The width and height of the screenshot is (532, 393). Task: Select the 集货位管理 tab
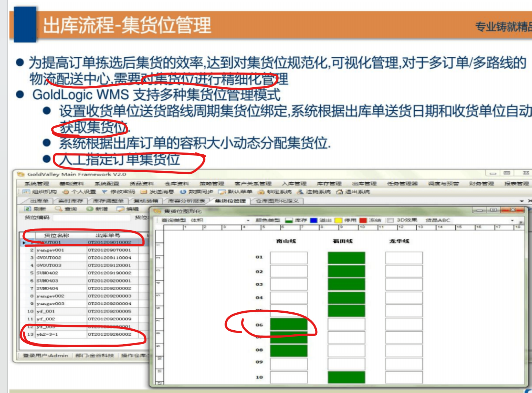pyautogui.click(x=230, y=201)
